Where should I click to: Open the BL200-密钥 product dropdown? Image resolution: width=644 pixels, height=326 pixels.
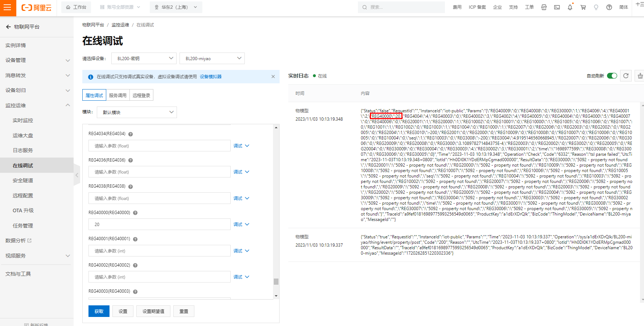144,58
